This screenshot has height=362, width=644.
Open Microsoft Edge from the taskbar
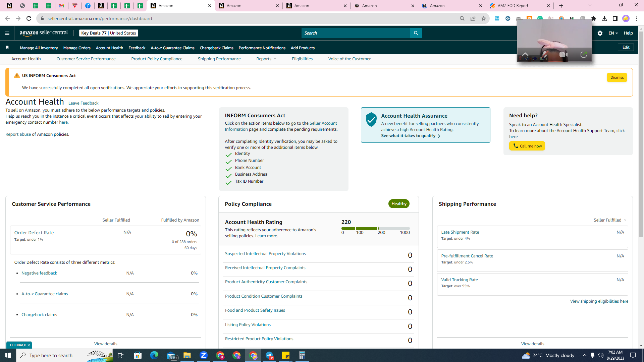point(154,355)
